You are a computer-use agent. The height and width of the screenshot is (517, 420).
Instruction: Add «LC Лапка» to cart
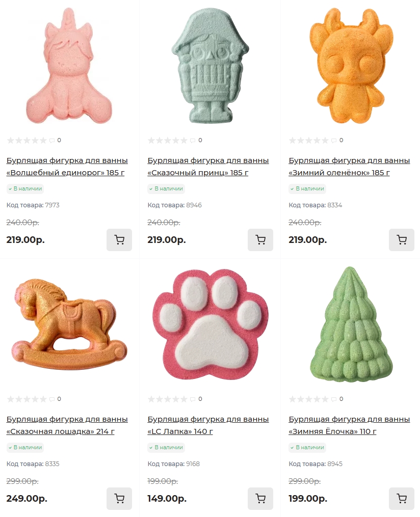point(260,499)
